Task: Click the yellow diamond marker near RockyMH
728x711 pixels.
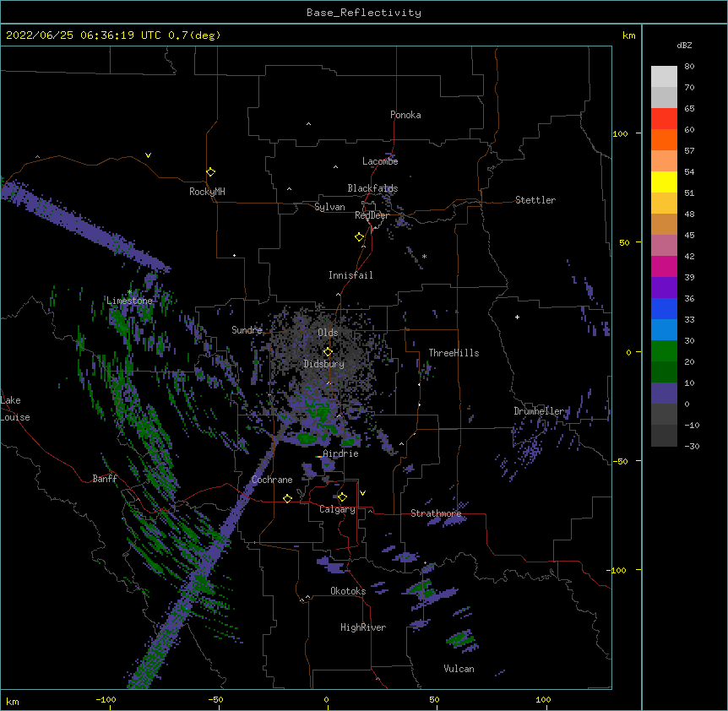Action: [210, 172]
